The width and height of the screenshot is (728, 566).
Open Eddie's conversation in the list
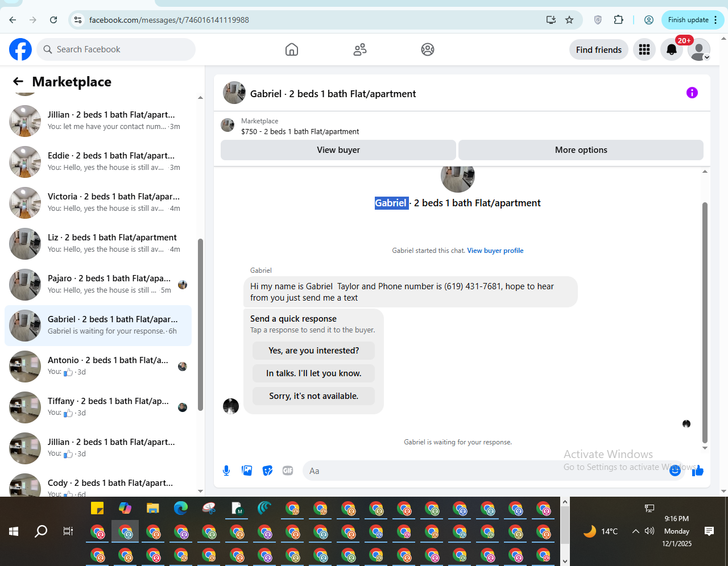point(98,161)
